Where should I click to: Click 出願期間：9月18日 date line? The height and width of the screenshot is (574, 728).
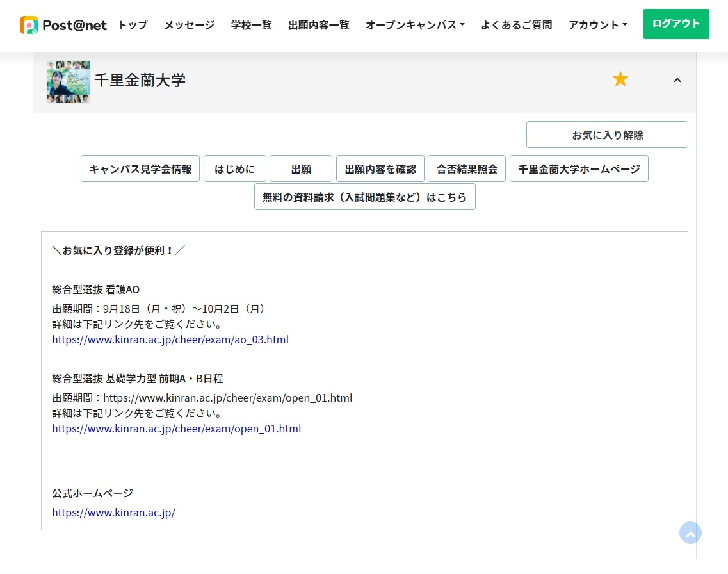point(159,309)
